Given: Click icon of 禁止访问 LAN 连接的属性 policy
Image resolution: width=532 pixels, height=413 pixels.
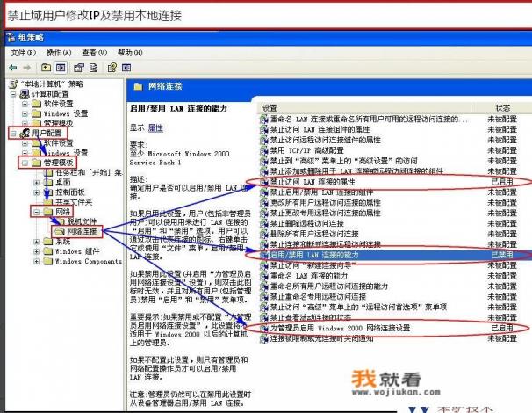Looking at the screenshot, I should [264, 182].
